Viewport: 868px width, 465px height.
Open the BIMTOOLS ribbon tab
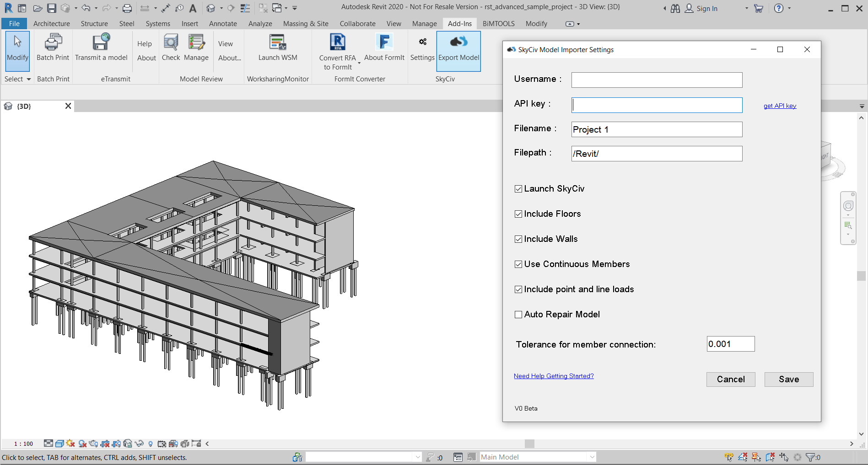[498, 24]
